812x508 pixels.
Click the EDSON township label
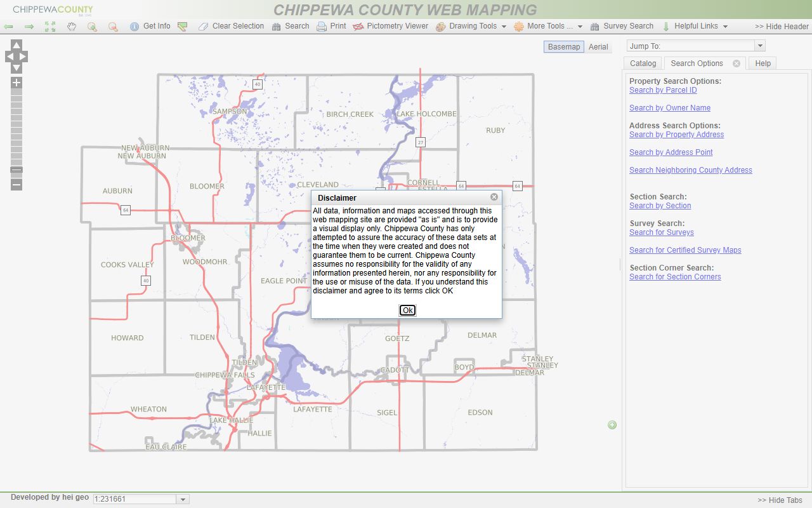pyautogui.click(x=480, y=412)
